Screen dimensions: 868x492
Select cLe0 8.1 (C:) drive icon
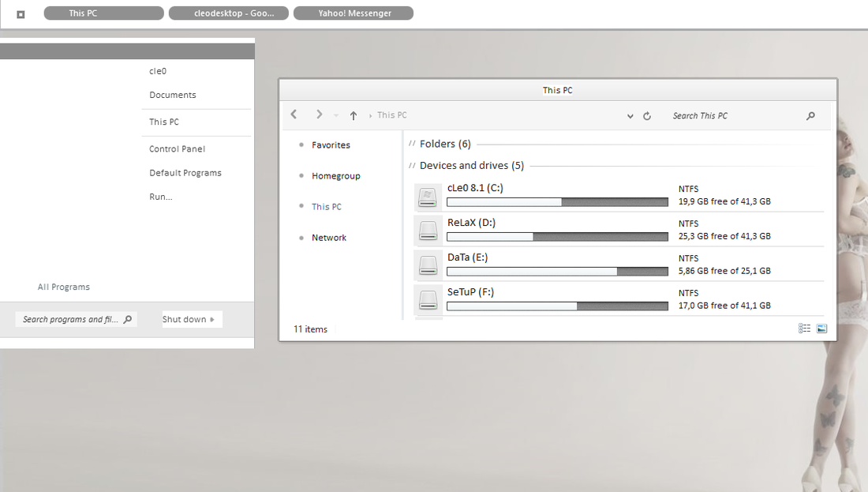point(428,197)
